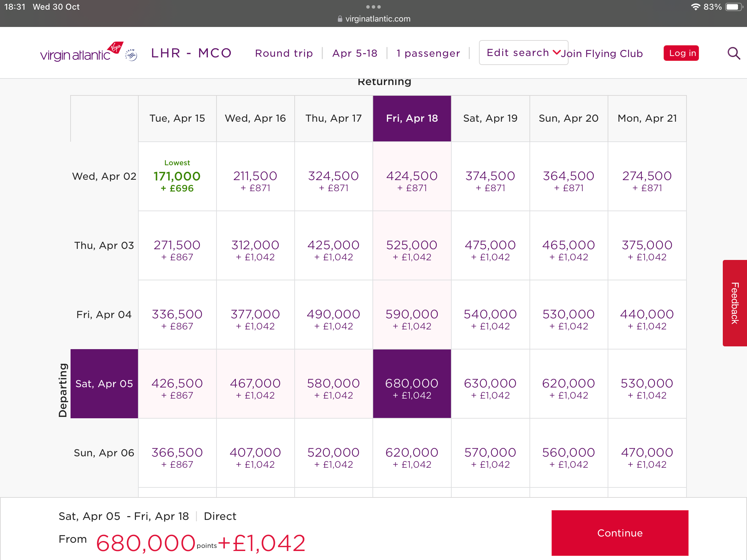Choose the 580,000 + £1,042 fare
This screenshot has height=560, width=747.
click(x=334, y=384)
